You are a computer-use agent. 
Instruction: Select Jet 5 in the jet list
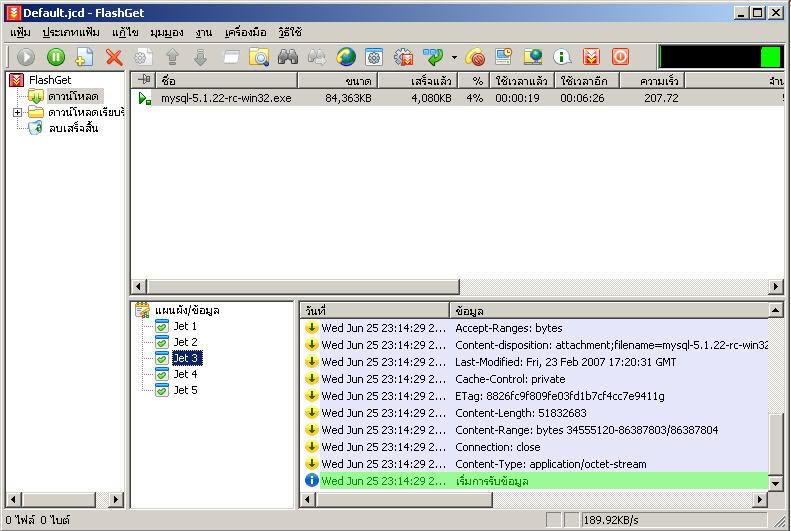click(185, 390)
